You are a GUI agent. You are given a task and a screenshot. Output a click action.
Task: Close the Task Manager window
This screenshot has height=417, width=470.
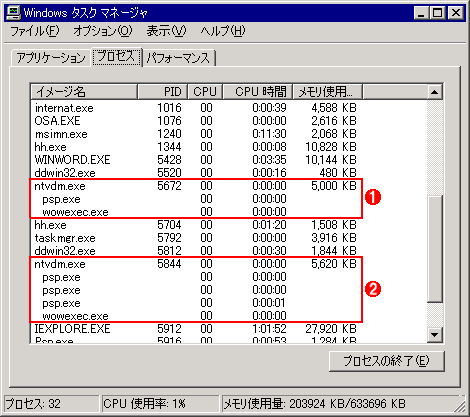[x=455, y=13]
